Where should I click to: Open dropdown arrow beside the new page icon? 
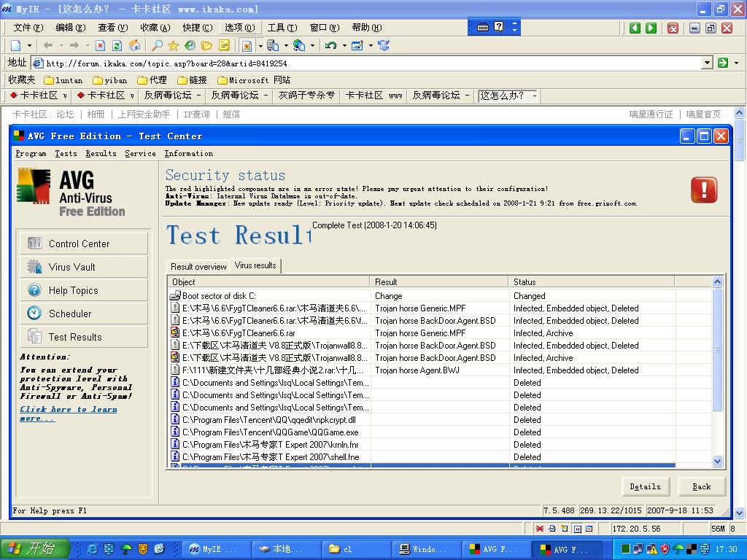click(29, 45)
